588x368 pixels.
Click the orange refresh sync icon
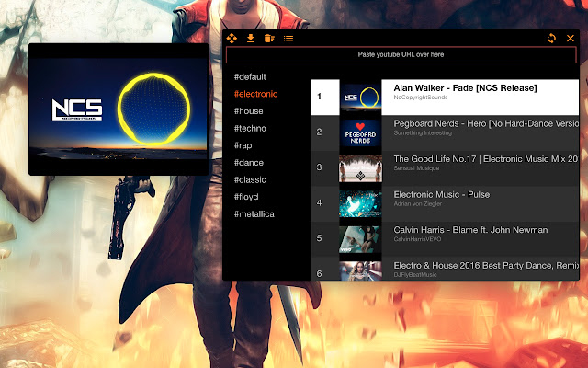551,39
